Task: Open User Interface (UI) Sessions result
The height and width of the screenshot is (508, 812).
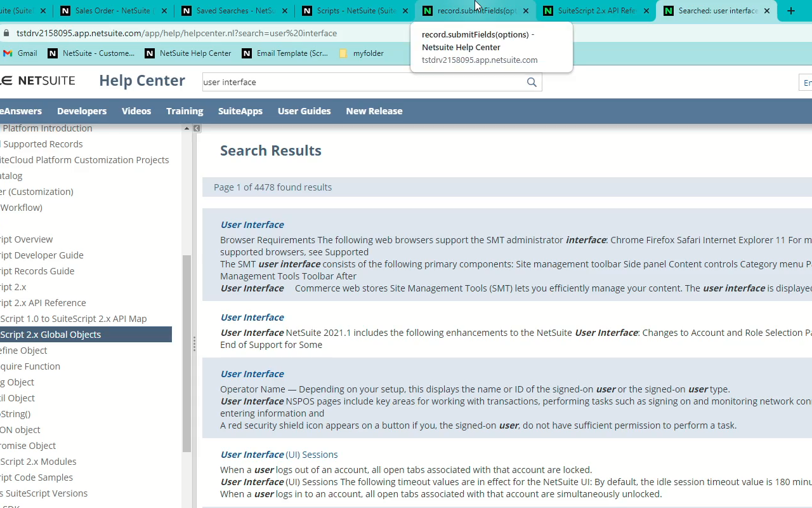Action: 279,455
